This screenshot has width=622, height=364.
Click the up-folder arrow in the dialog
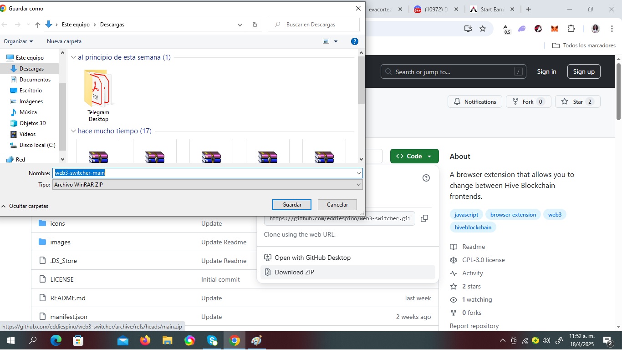(x=38, y=25)
